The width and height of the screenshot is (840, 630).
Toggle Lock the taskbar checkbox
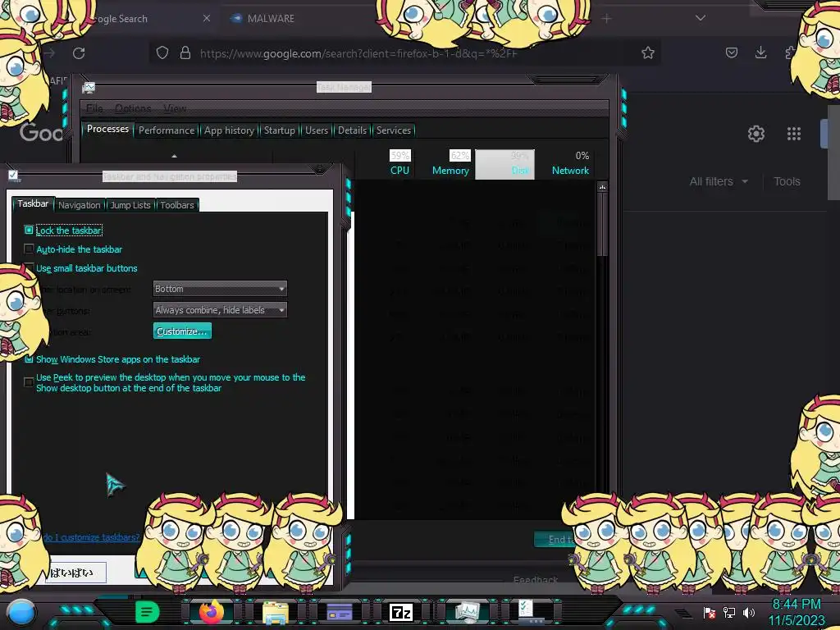tap(29, 230)
